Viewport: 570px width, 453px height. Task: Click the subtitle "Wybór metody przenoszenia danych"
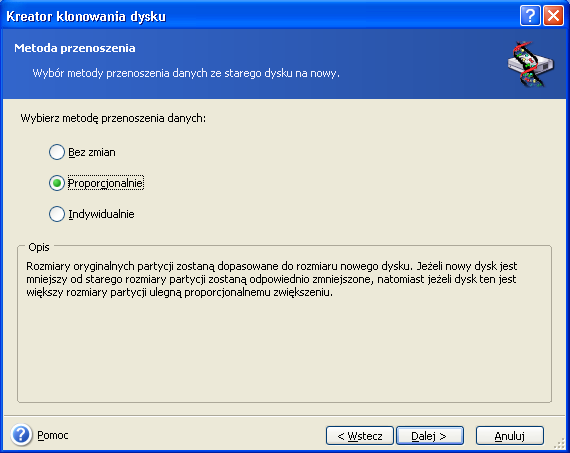click(x=186, y=73)
